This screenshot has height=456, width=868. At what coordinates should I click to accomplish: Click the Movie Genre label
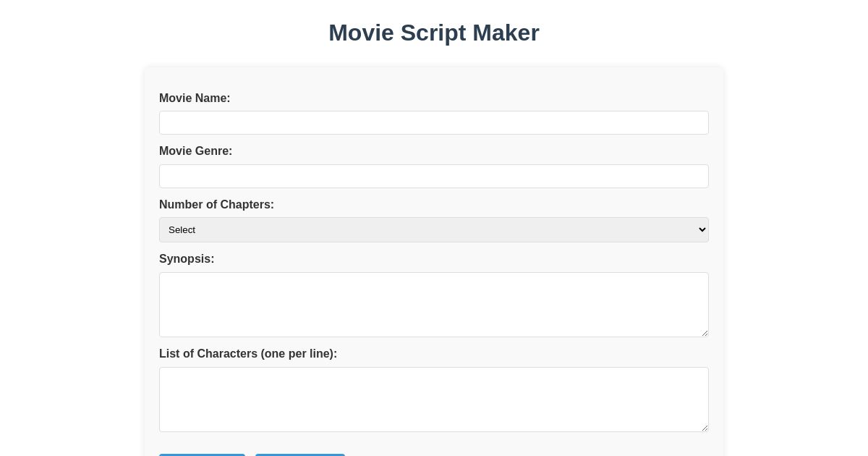click(x=195, y=151)
